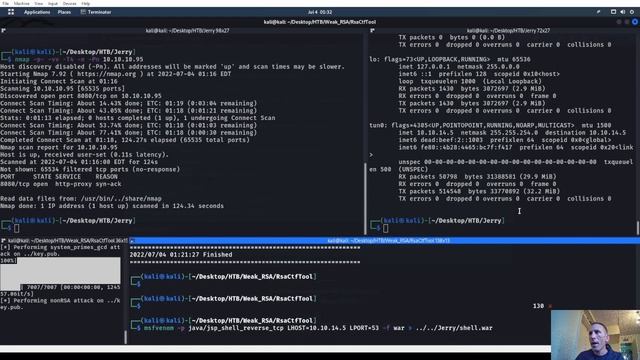
Task: Open VirtualBox Machine menu
Action: pos(21,3)
